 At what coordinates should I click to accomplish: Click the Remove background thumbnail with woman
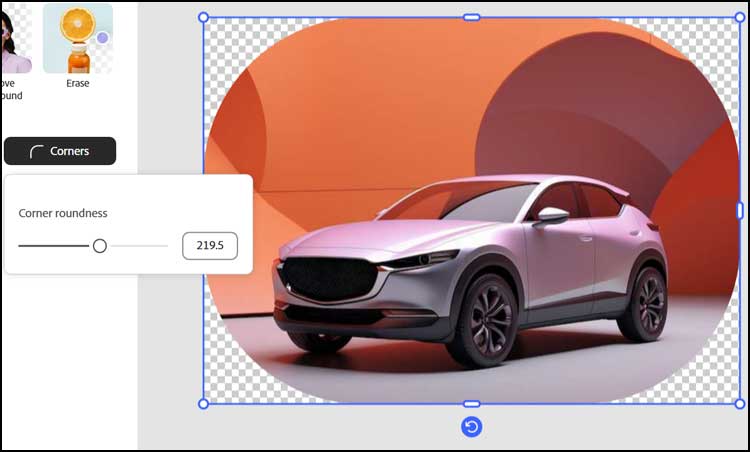click(x=16, y=39)
